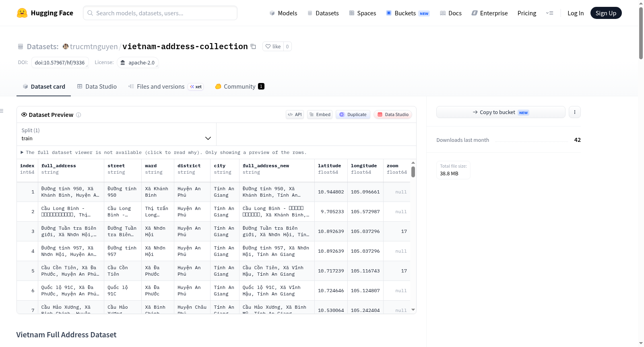
Task: Toggle the left sidebar menu icon
Action: tap(2, 111)
